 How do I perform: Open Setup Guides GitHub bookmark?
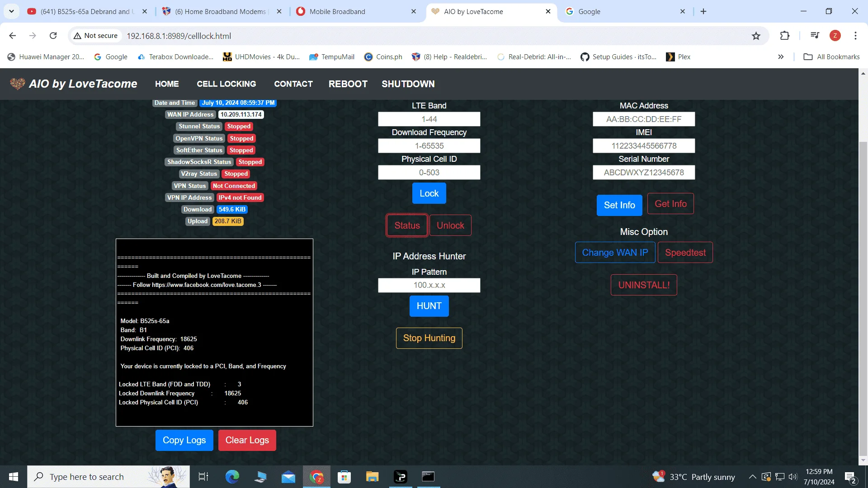(618, 56)
